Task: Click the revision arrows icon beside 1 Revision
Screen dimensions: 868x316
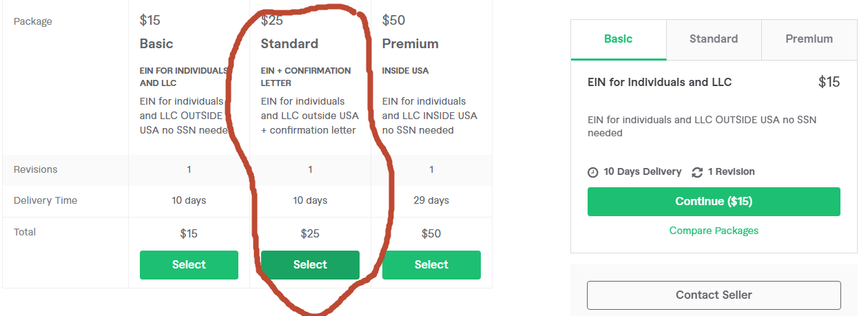Action: tap(697, 172)
